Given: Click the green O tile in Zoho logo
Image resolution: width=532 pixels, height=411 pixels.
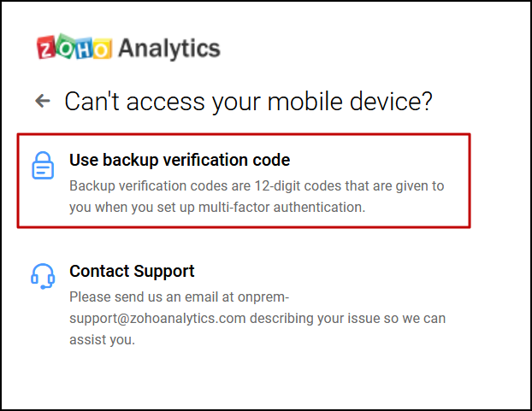Looking at the screenshot, I should coord(66,46).
